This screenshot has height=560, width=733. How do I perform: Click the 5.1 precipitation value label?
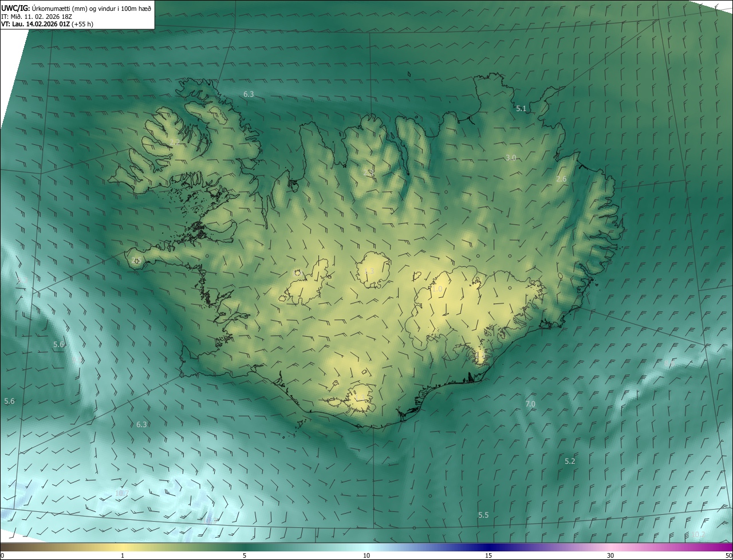coord(521,108)
